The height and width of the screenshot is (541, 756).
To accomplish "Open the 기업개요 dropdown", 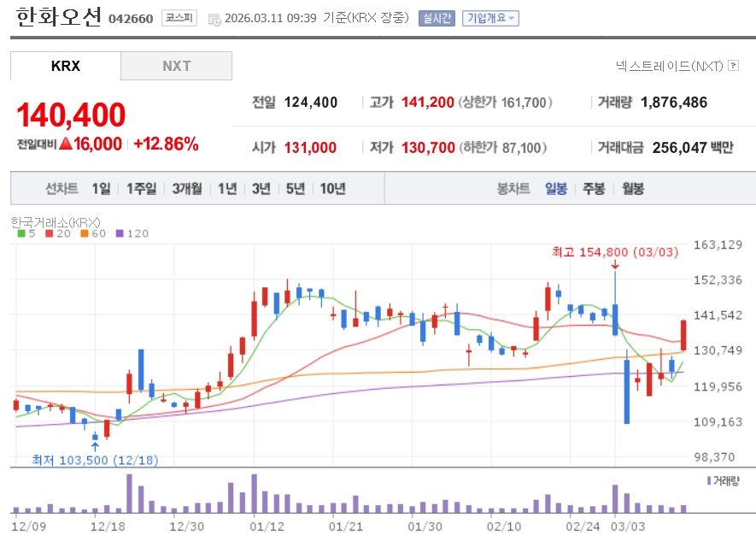I will tap(490, 18).
